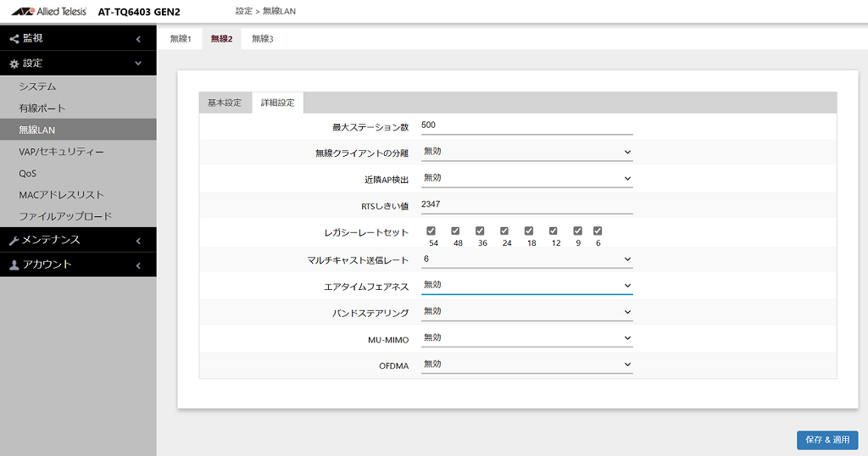Select 無線LAN in the sidebar
868x456 pixels.
(x=78, y=130)
